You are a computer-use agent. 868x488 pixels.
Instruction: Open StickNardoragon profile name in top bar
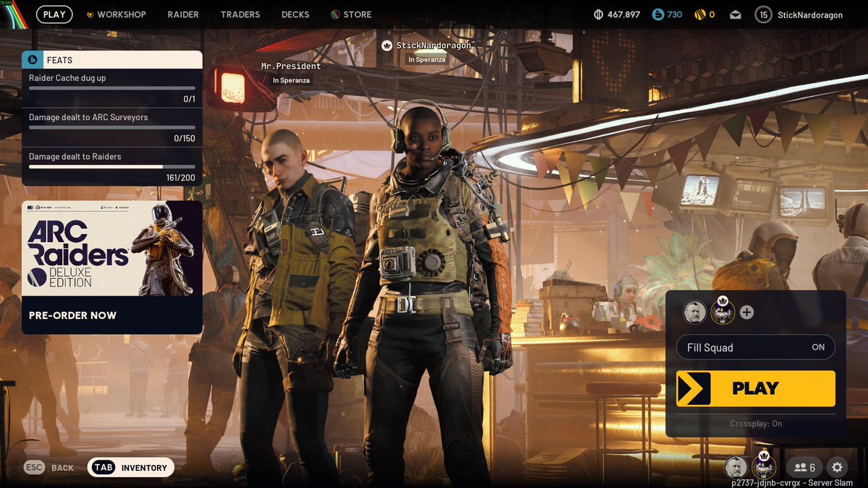(x=810, y=14)
